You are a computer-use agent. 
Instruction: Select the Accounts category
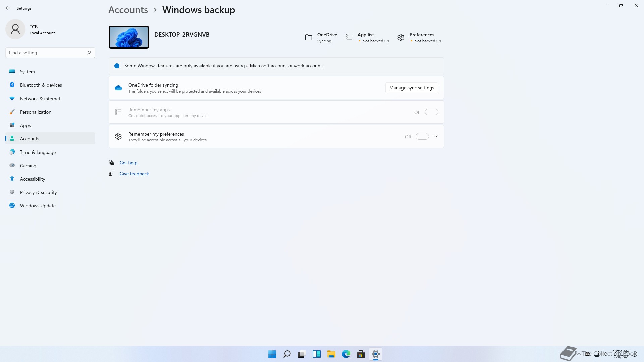tap(50, 139)
